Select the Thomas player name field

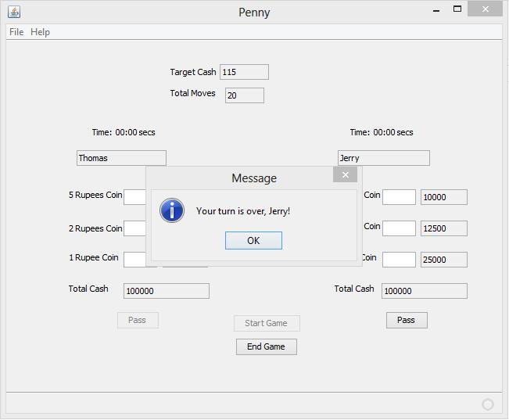[x=121, y=158]
